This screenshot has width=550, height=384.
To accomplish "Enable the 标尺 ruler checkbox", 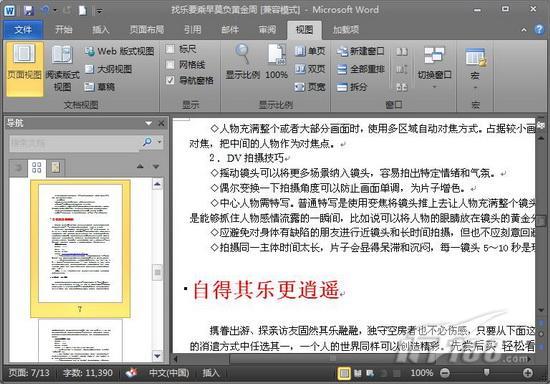I will [x=170, y=49].
